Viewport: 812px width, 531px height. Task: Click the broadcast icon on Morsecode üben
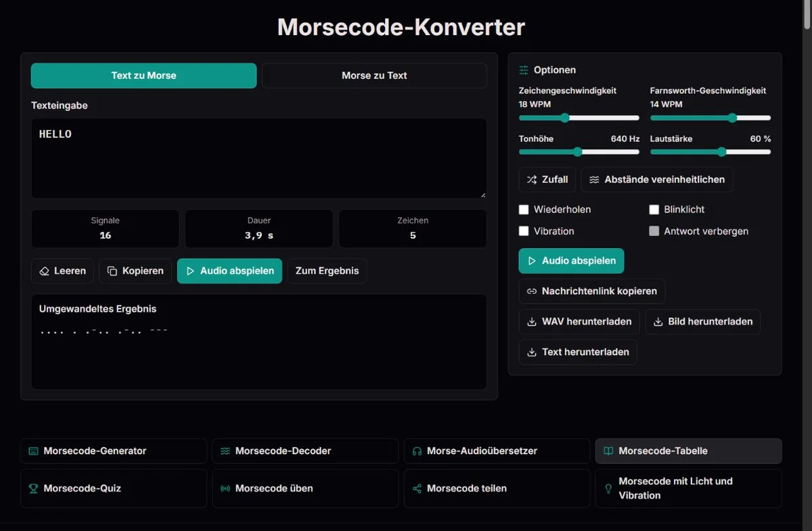225,488
